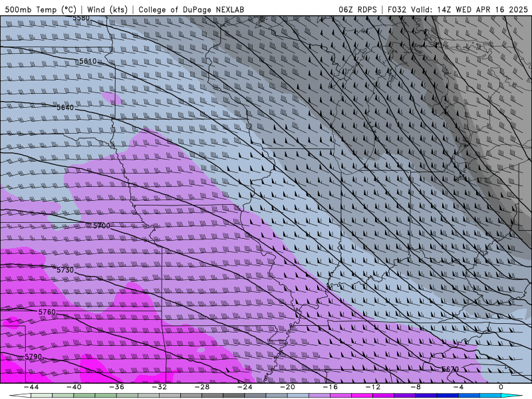532x399 pixels.
Task: Click the 5700 height contour label
Action: (x=102, y=225)
